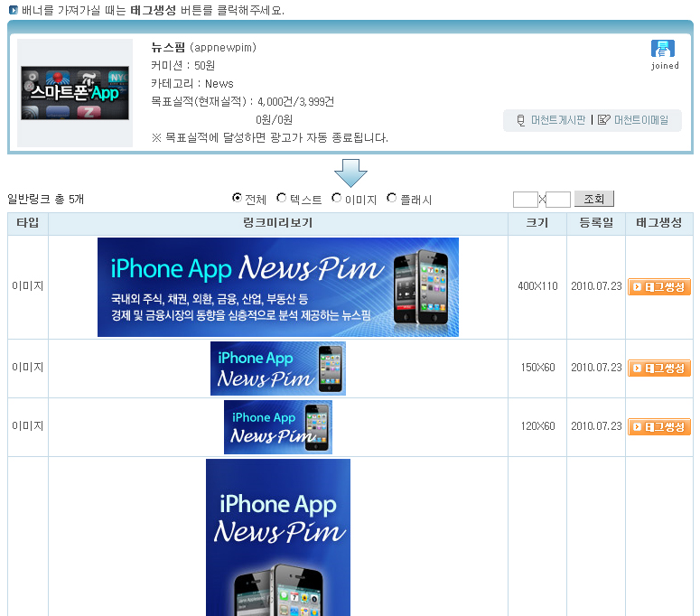Click the 타입 column header
The width and height of the screenshot is (700, 616).
[x=28, y=223]
